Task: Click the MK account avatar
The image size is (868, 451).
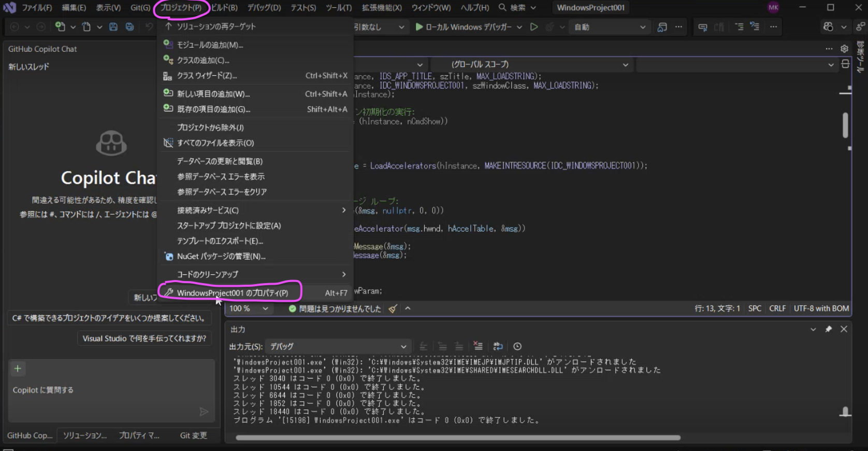Action: pyautogui.click(x=773, y=7)
